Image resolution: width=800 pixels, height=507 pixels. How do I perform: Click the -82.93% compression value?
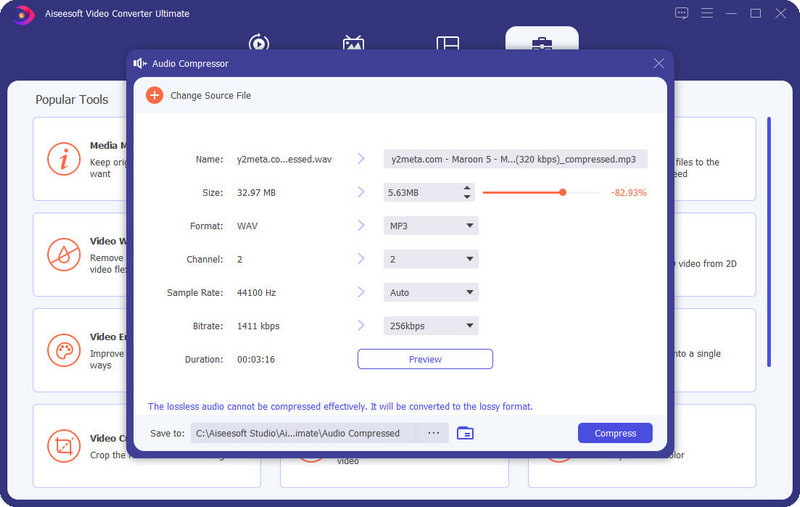pyautogui.click(x=629, y=192)
